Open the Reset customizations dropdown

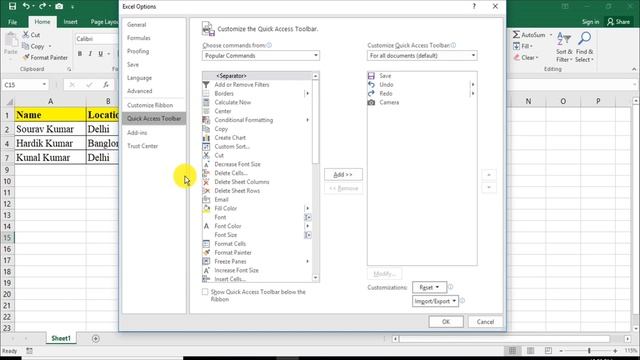[x=429, y=287]
